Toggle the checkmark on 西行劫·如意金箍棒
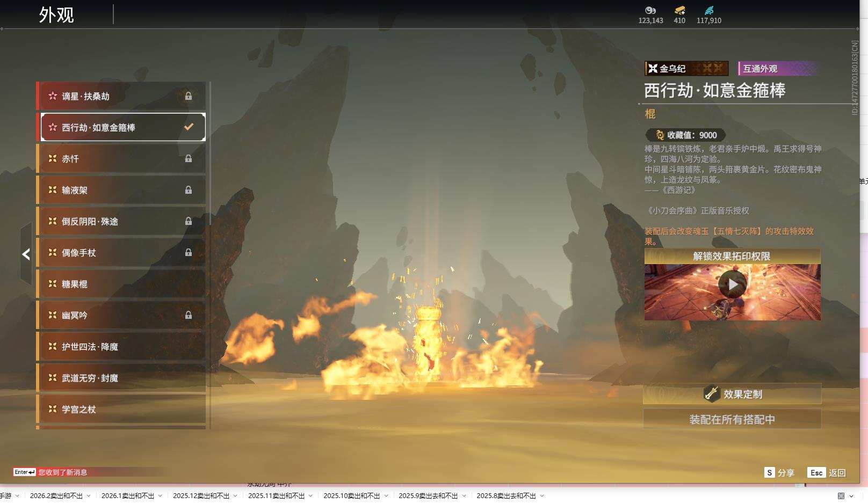Viewport: 868px width, 504px height. [x=189, y=127]
